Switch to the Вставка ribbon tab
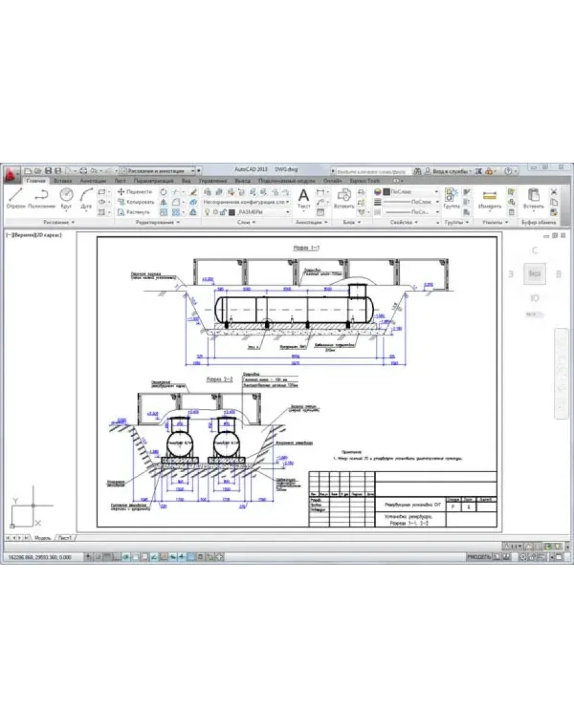The height and width of the screenshot is (728, 574). [x=63, y=180]
